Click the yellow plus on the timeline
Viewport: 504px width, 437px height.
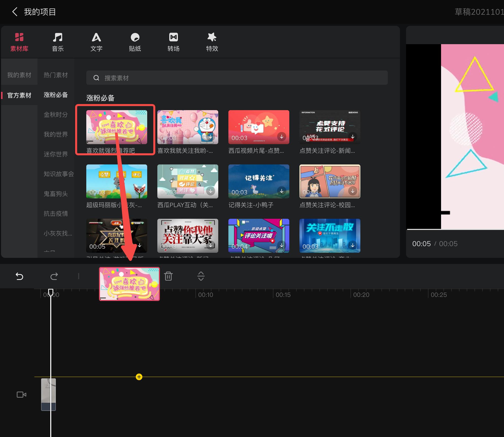tap(139, 377)
